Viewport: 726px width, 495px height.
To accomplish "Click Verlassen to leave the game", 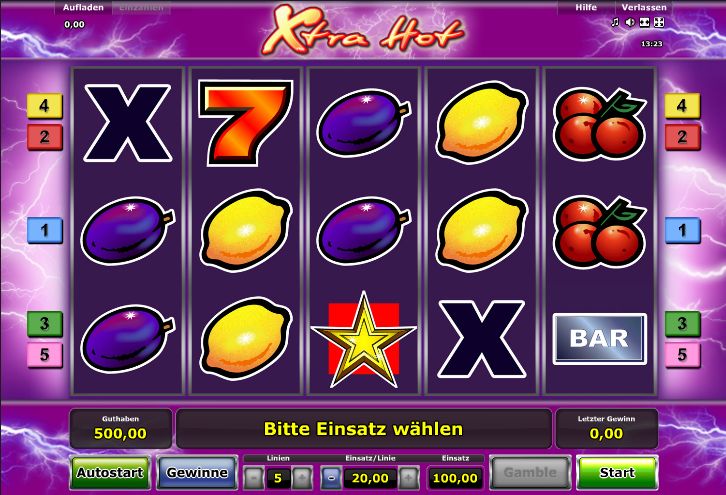I will [644, 7].
